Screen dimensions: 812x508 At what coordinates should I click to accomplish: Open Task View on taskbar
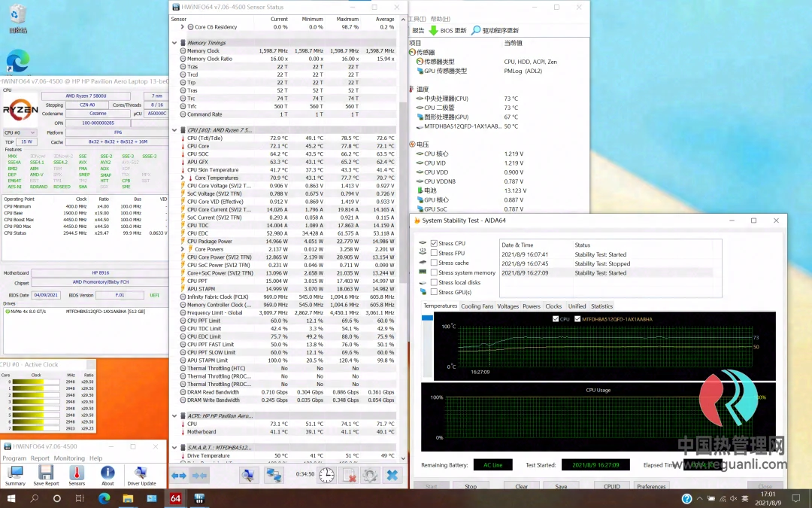(79, 499)
